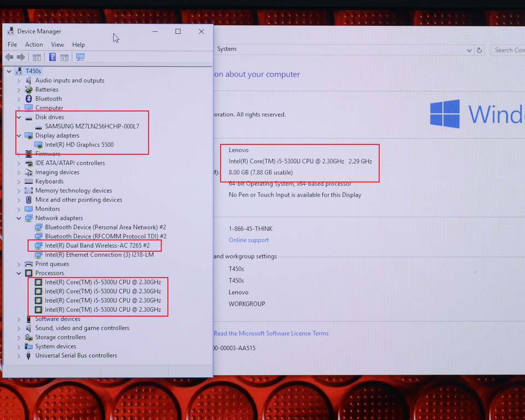525x420 pixels.
Task: Open the Online support link
Action: [x=249, y=240]
